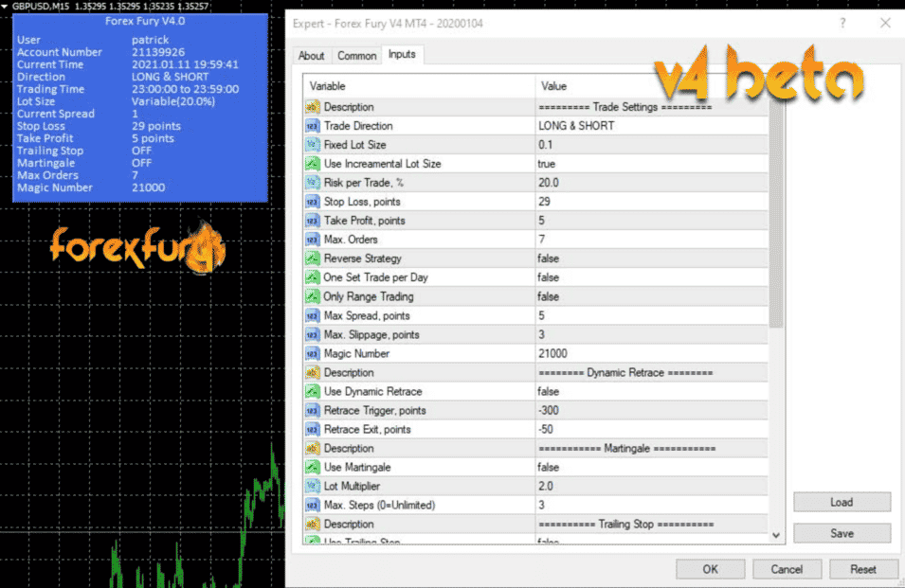The image size is (905, 588).
Task: Click the Martingale description icon
Action: coord(312,449)
